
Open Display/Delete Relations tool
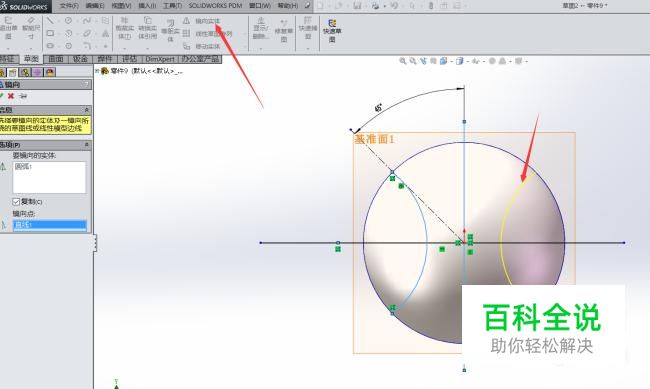pyautogui.click(x=261, y=28)
